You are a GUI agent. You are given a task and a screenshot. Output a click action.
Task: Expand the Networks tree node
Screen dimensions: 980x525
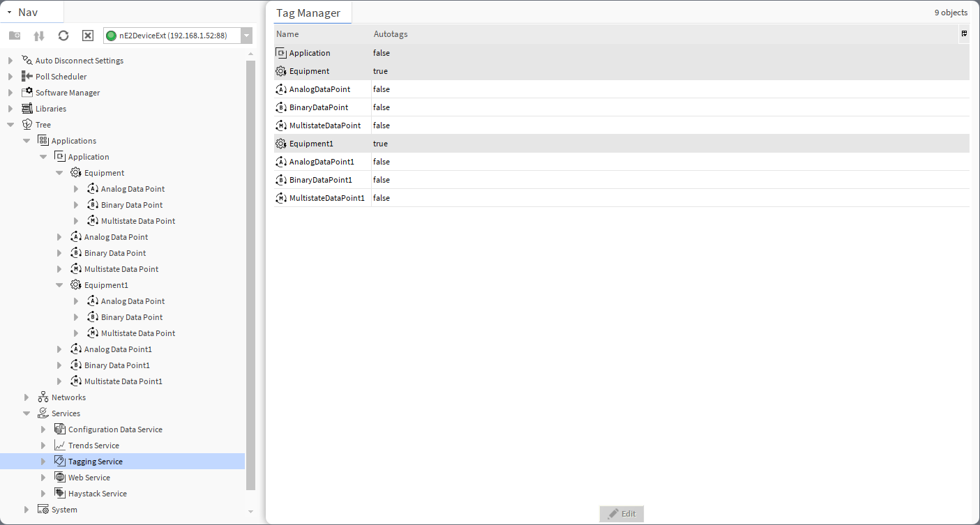(x=27, y=397)
